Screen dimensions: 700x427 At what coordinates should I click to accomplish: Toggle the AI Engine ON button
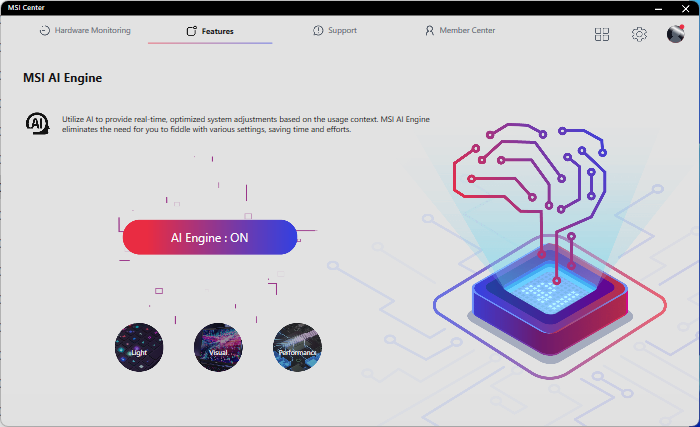click(x=210, y=237)
